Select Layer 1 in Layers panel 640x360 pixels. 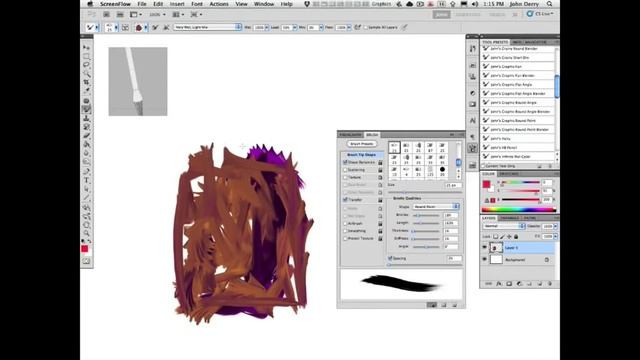click(x=520, y=247)
